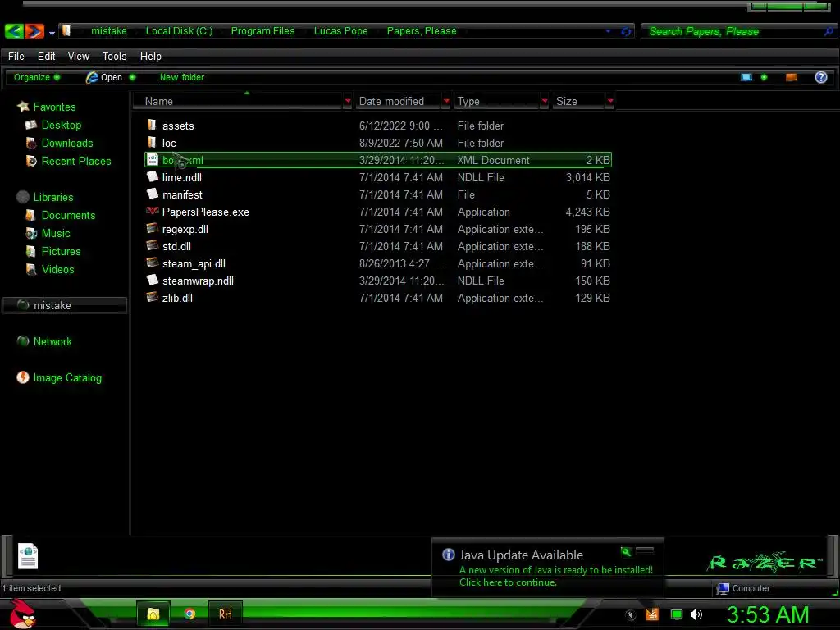Open recent locations dropdown beside navigation arrows
This screenshot has width=840, height=630.
point(52,33)
